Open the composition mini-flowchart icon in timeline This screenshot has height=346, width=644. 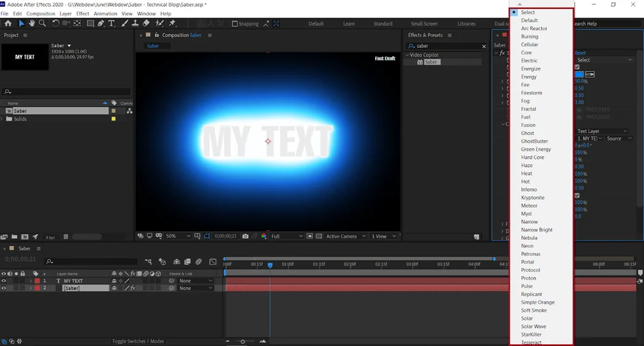148,262
